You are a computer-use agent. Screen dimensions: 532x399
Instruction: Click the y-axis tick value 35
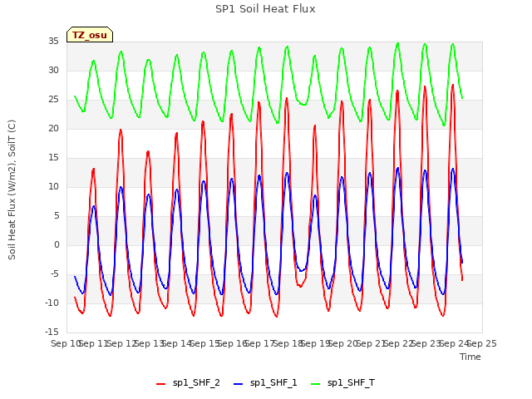[53, 42]
